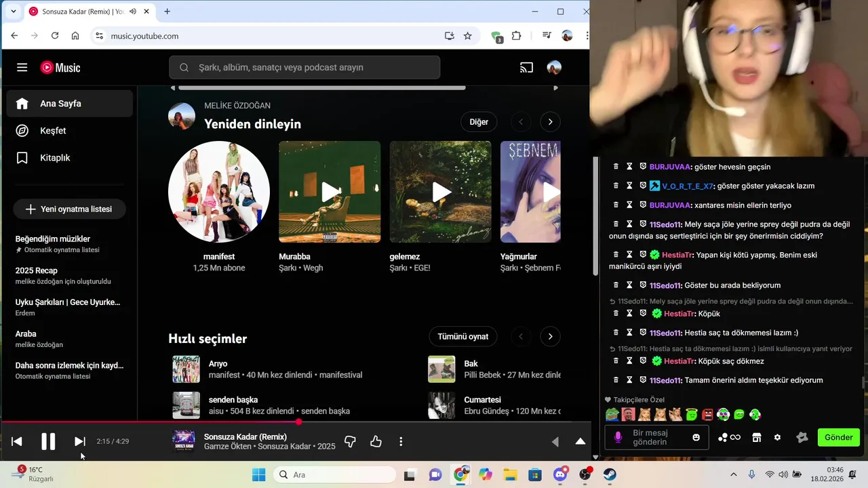Open the Chrome extensions puzzle icon
This screenshot has width=868, height=488.
click(x=517, y=36)
